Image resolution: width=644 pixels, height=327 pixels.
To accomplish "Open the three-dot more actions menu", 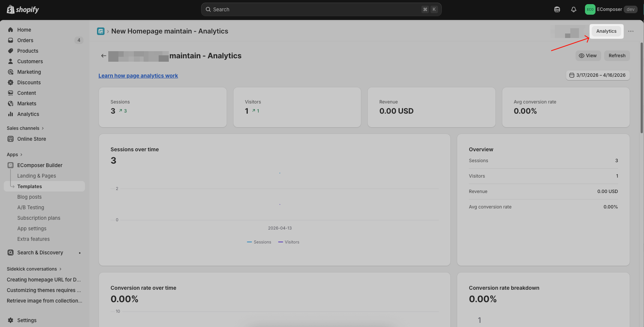I will coord(630,31).
